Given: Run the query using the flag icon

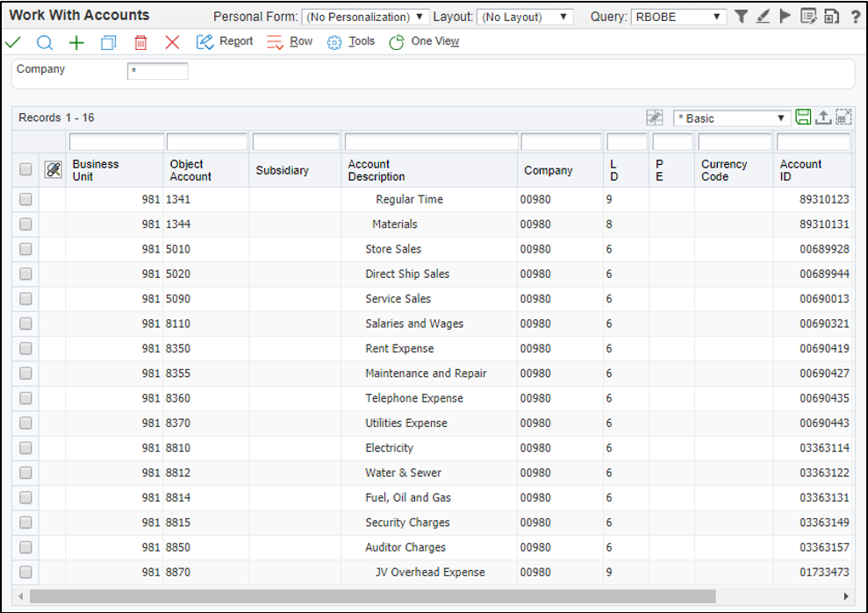Looking at the screenshot, I should point(785,16).
